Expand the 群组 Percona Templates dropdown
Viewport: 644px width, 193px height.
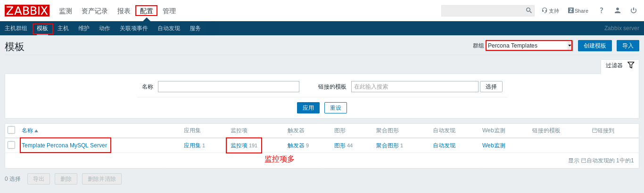coord(529,46)
